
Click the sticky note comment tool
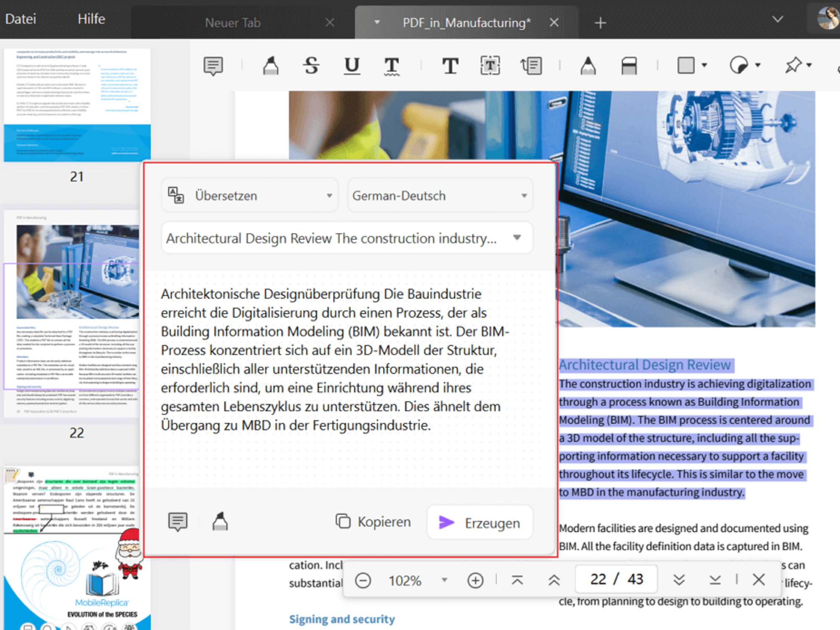click(x=213, y=66)
